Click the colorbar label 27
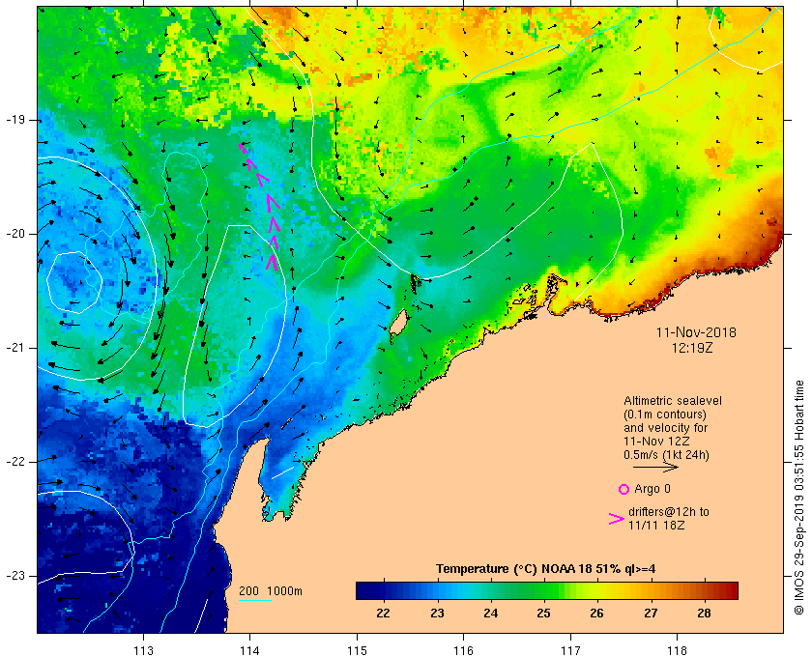This screenshot has height=657, width=812. pyautogui.click(x=651, y=614)
